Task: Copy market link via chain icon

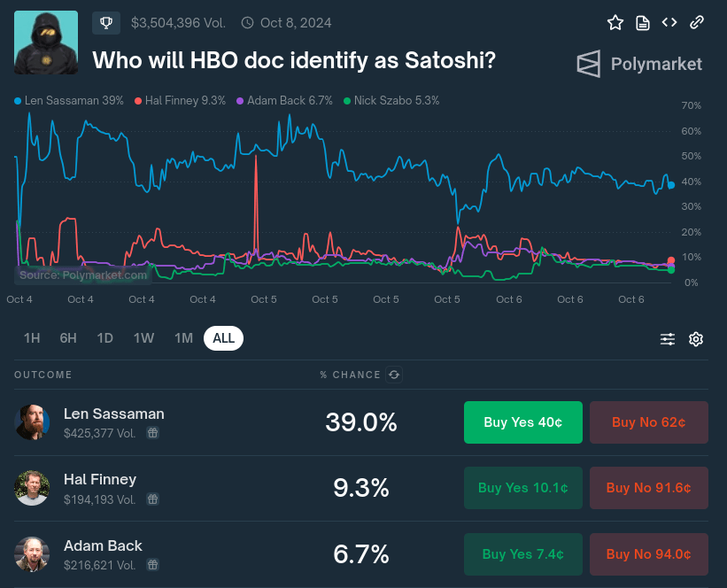Action: pyautogui.click(x=697, y=23)
